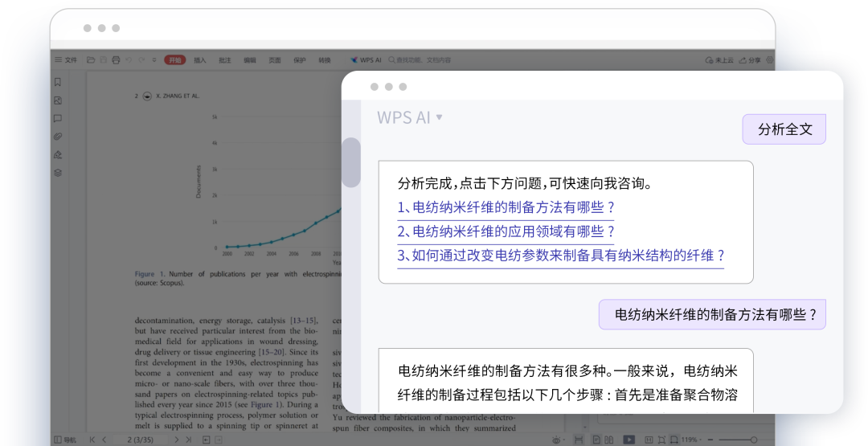Click the page number field 2 (3/35)
868x446 pixels.
click(140, 440)
